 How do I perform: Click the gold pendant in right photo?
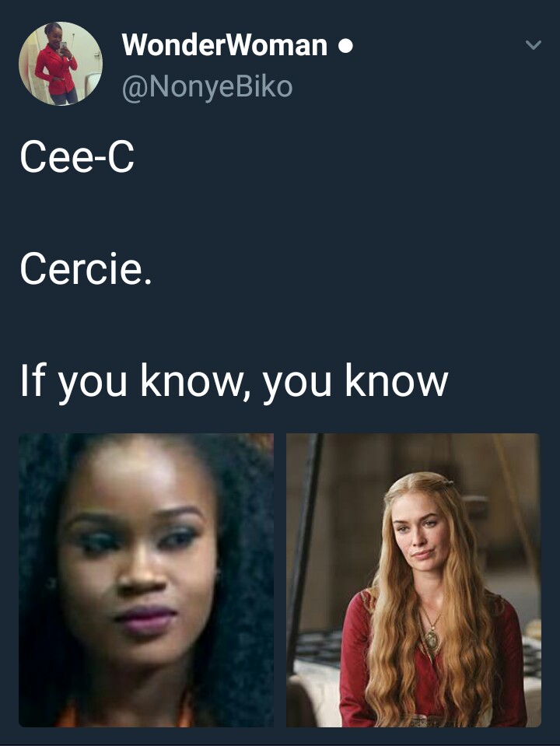[x=432, y=639]
